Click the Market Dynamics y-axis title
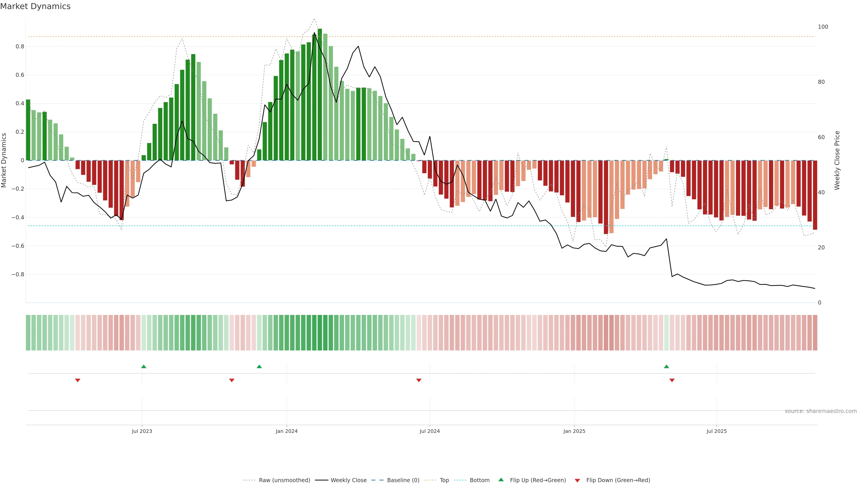The height and width of the screenshot is (488, 868). point(4,160)
